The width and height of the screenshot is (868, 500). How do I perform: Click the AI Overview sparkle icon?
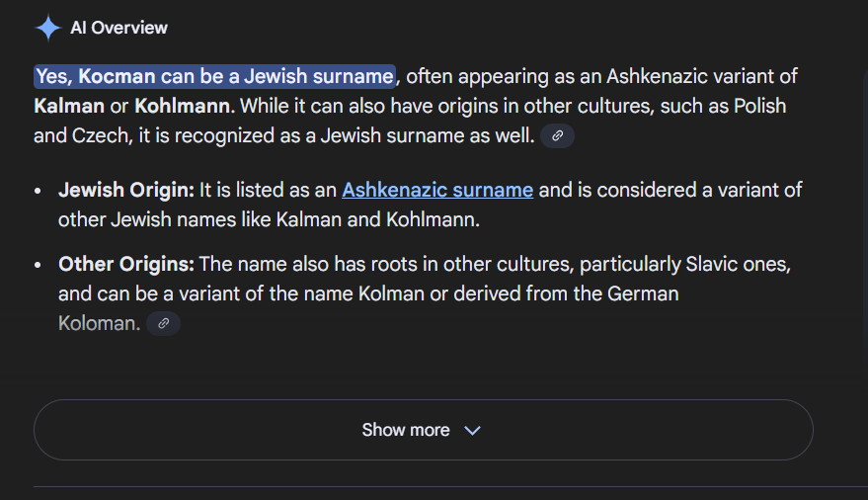point(47,28)
